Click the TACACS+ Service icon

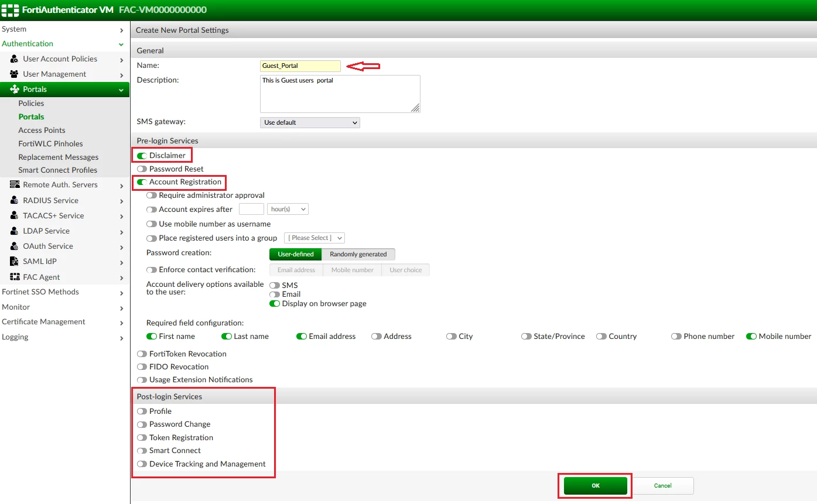(x=14, y=215)
